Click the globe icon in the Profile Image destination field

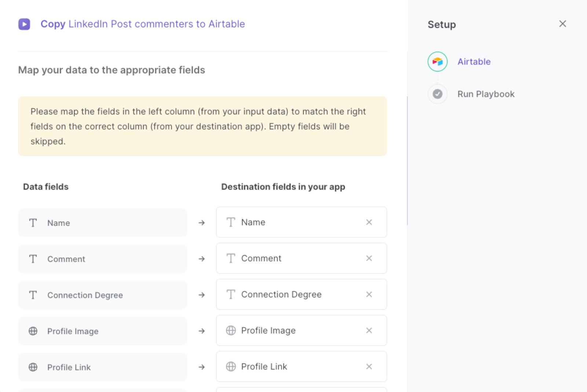click(231, 330)
